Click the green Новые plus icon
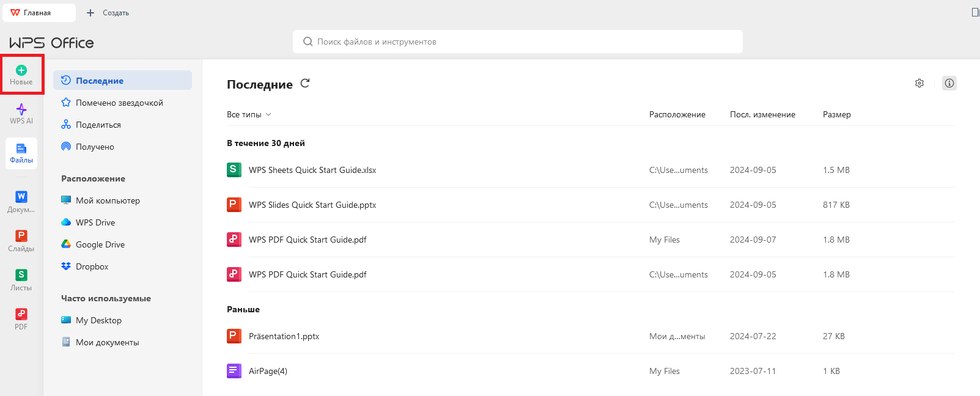The width and height of the screenshot is (980, 396). click(x=21, y=70)
